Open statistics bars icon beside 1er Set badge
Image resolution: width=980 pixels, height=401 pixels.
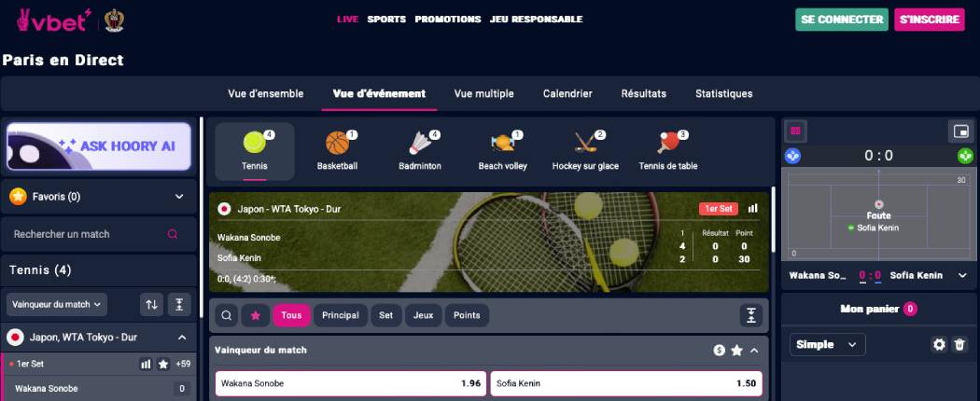coord(753,208)
